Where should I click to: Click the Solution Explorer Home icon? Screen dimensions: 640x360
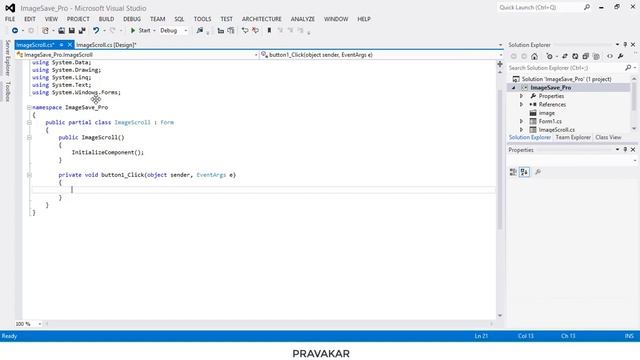(534, 56)
